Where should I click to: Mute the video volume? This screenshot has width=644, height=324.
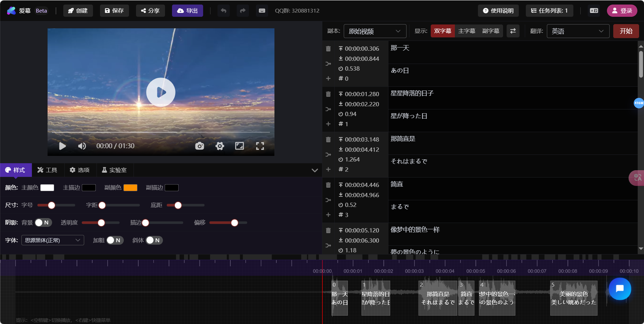pos(82,146)
